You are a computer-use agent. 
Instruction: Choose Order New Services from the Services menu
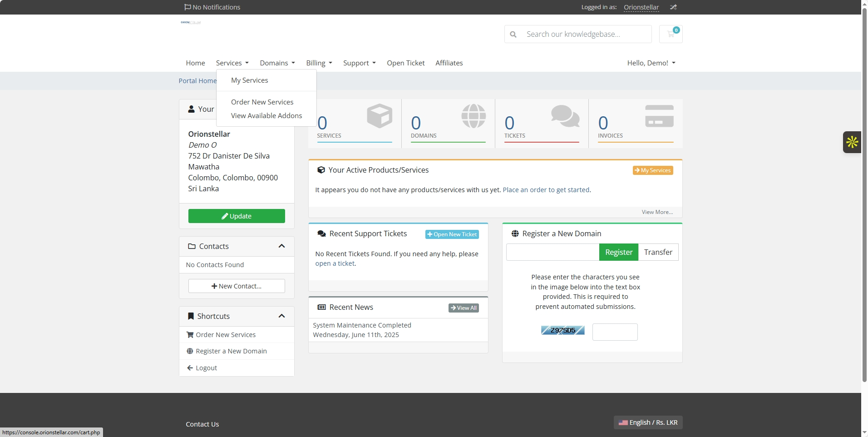click(x=262, y=102)
